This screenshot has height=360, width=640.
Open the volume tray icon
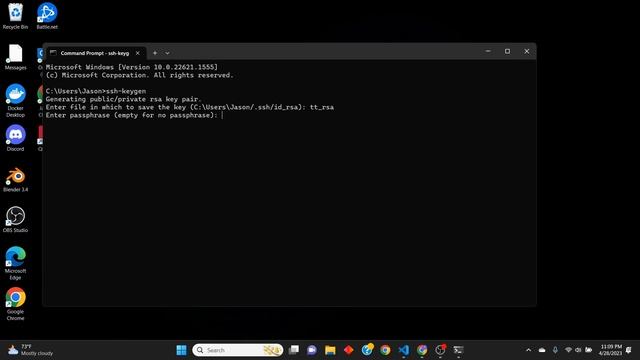578,350
